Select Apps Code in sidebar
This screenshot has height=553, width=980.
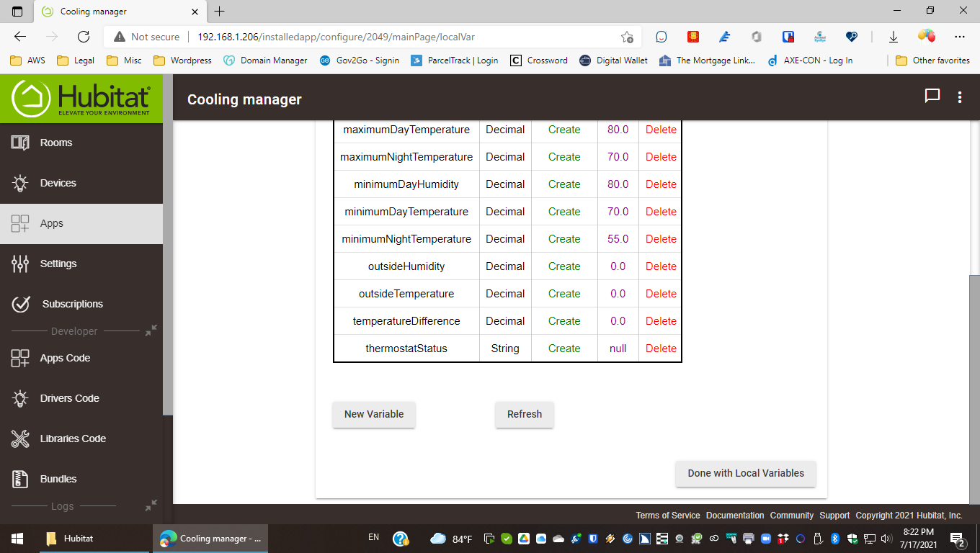(x=65, y=358)
